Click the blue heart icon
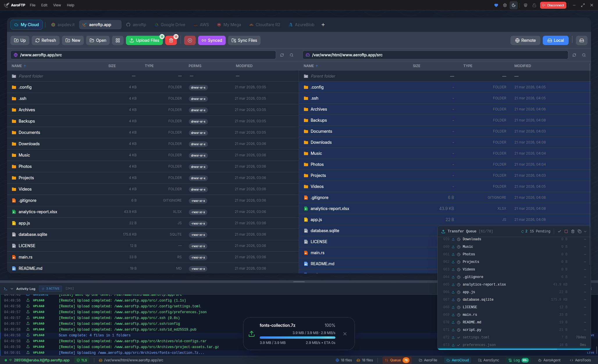This screenshot has height=364, width=598. pyautogui.click(x=496, y=5)
